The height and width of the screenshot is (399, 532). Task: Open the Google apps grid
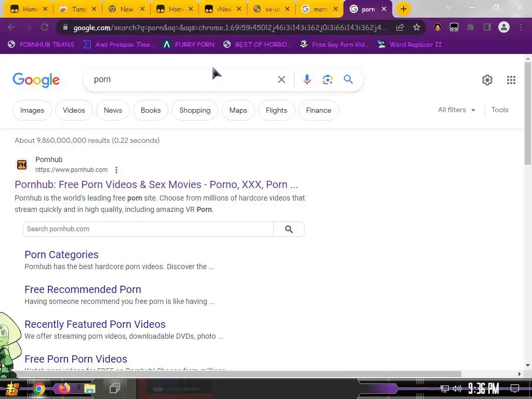511,79
